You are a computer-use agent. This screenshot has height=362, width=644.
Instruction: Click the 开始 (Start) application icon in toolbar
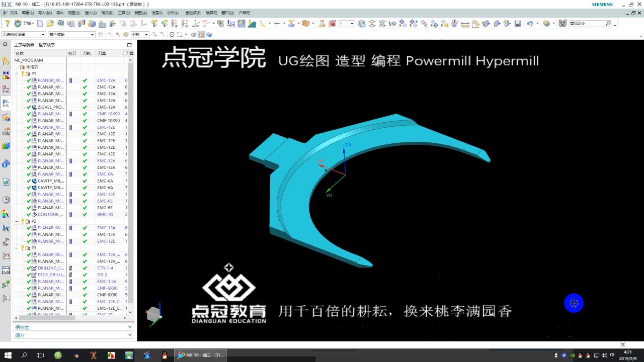tap(19, 23)
